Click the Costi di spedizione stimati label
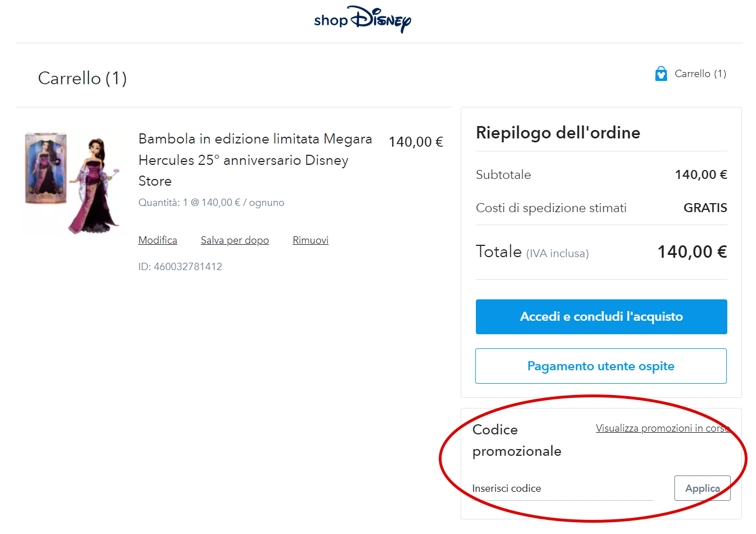The width and height of the screenshot is (756, 534). pyautogui.click(x=551, y=208)
